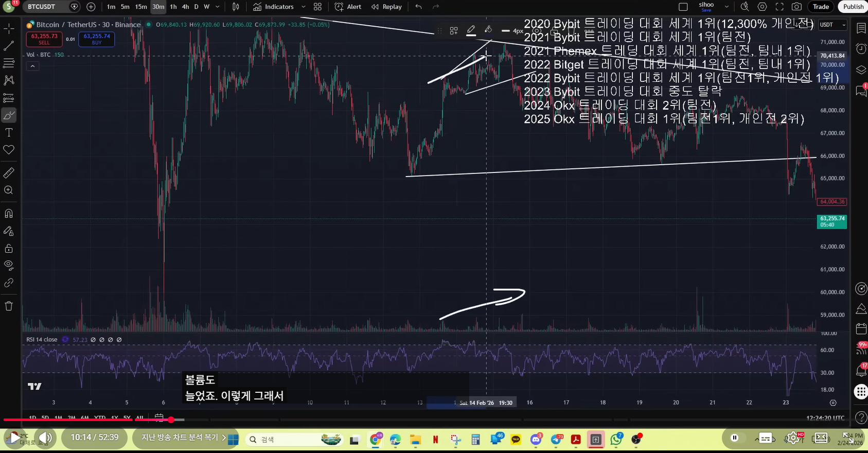Select the D daily timeframe
868x453 pixels.
tap(196, 7)
